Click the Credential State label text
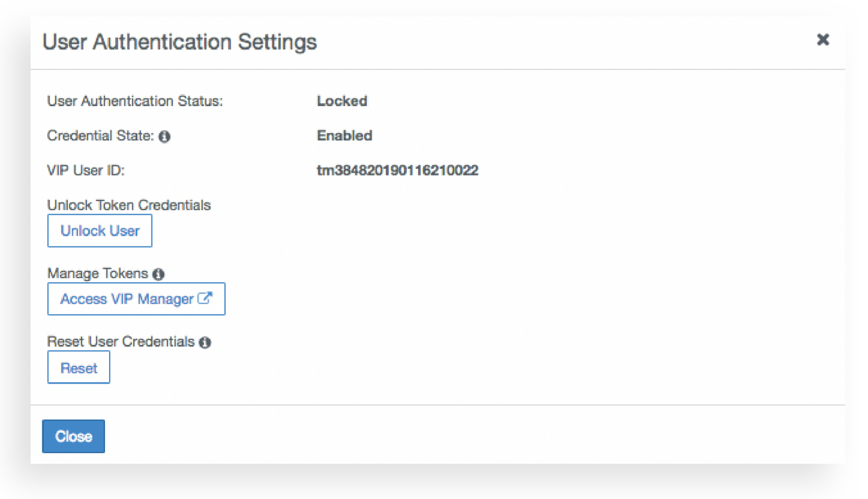 100,136
